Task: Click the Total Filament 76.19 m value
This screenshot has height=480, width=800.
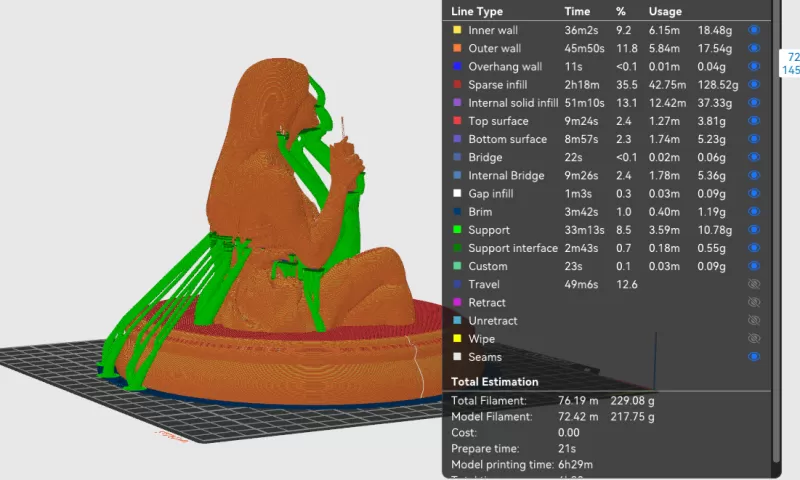Action: click(578, 400)
